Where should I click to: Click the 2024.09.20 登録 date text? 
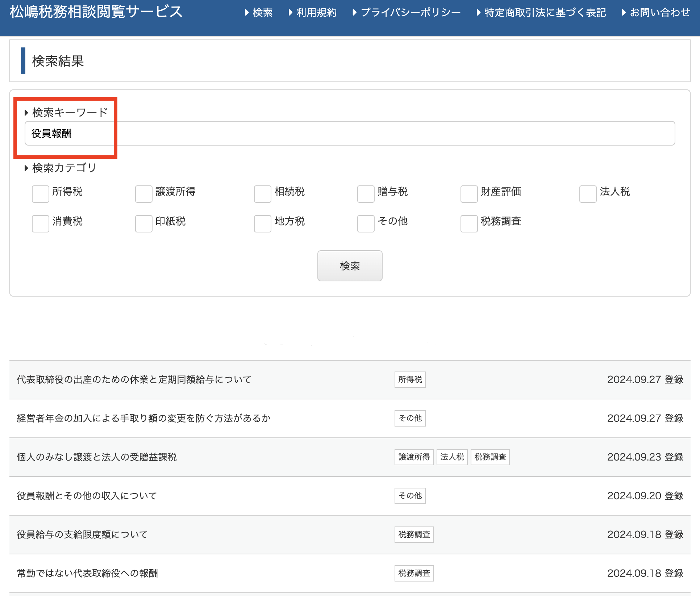point(645,496)
